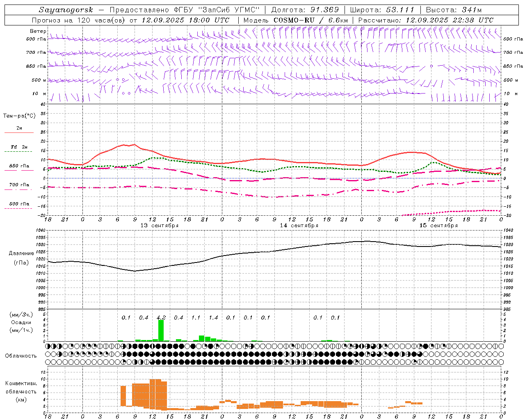525x420 pixels.
Task: Click the 'Долгота: 91.369' longitude value
Action: (x=305, y=10)
